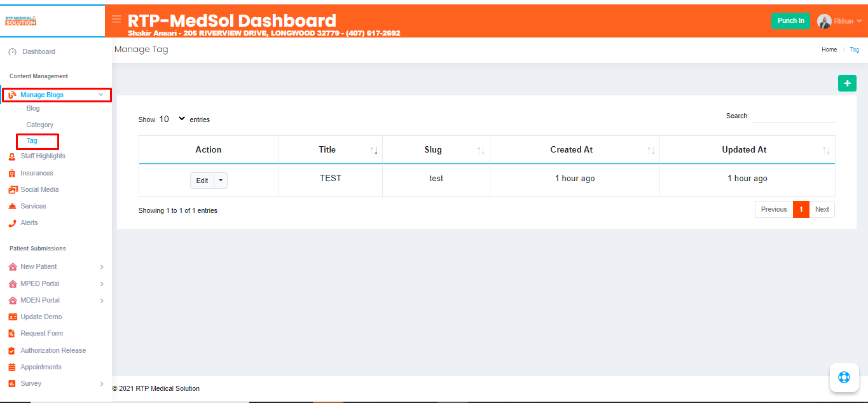Sort table by Updated At arrows
Screen dimensions: 868x403
click(x=827, y=150)
